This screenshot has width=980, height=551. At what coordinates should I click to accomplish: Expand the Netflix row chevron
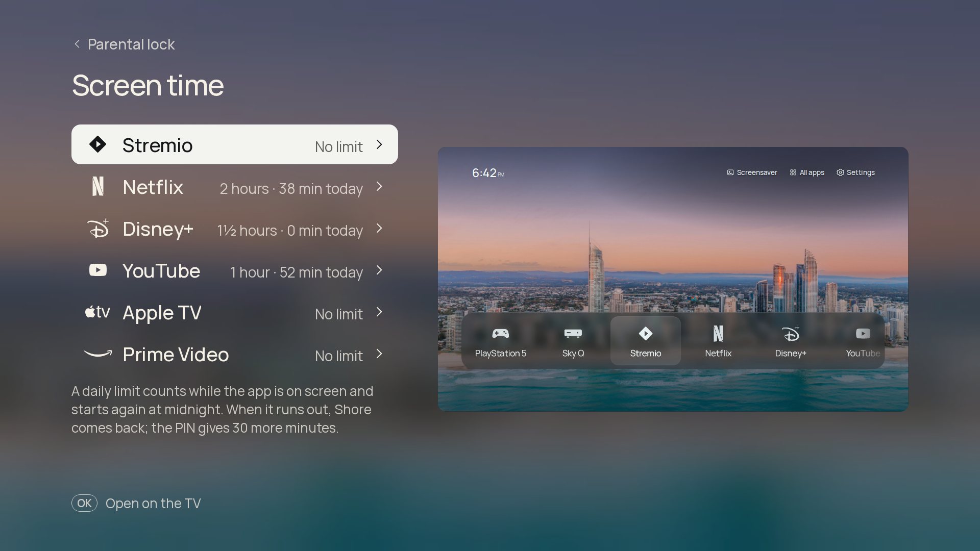[x=379, y=186]
